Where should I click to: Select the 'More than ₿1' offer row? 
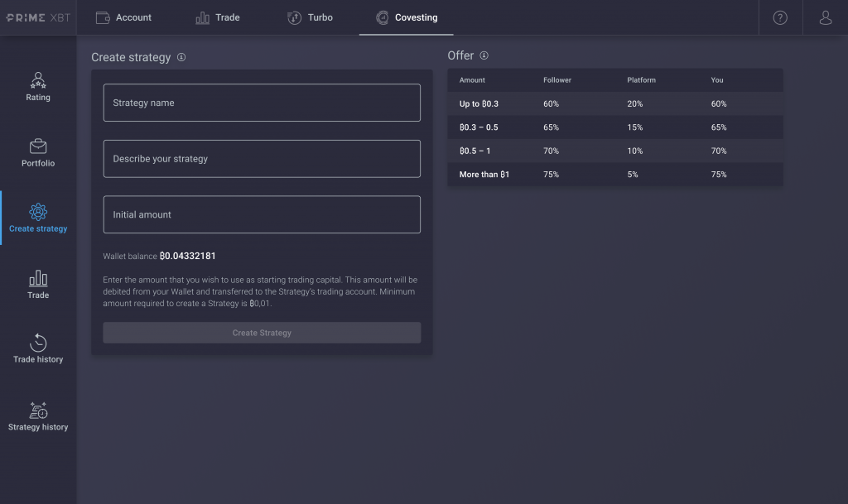[x=614, y=175]
